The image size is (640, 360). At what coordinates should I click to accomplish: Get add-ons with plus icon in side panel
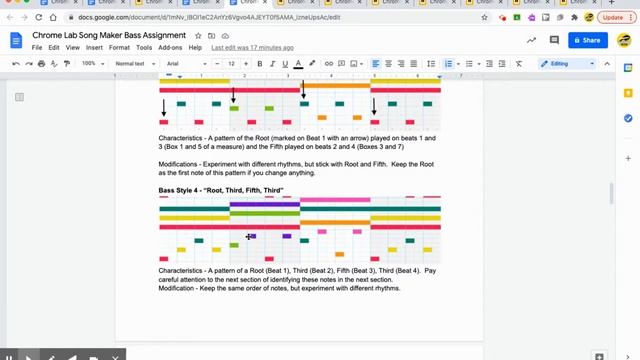point(628,158)
